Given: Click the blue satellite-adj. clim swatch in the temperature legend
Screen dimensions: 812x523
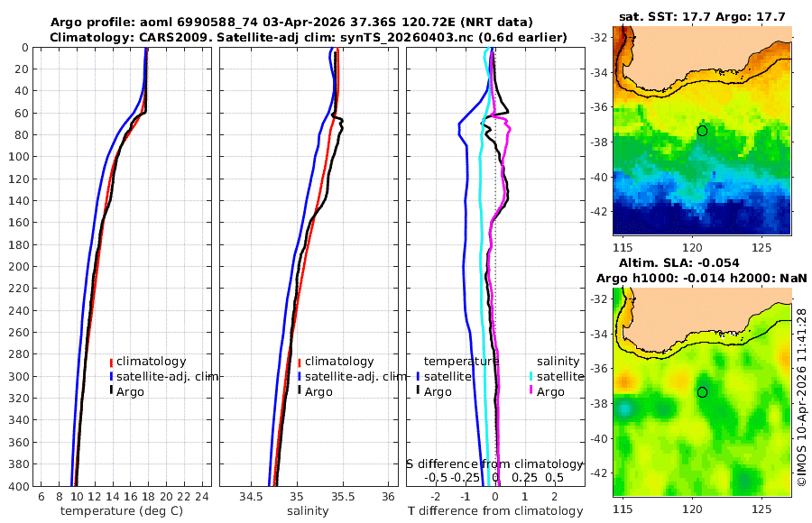Looking at the screenshot, I should (111, 376).
